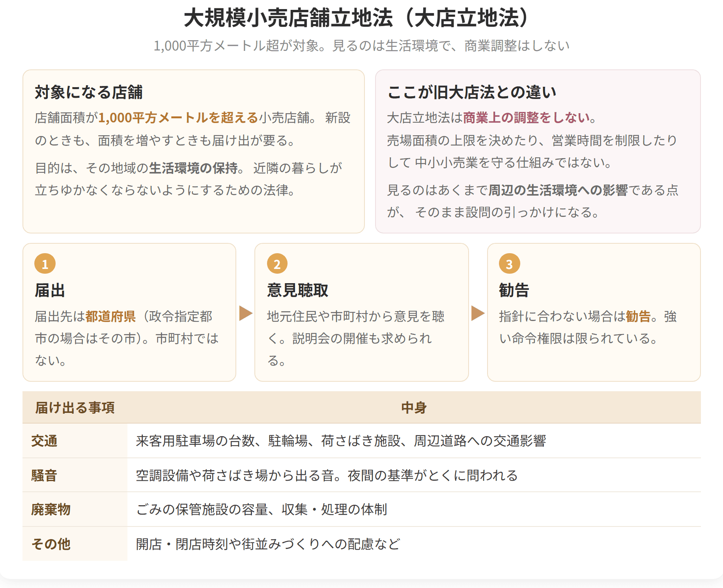Click the step 3 number badge above 勧告
The height and width of the screenshot is (588, 723).
(510, 263)
